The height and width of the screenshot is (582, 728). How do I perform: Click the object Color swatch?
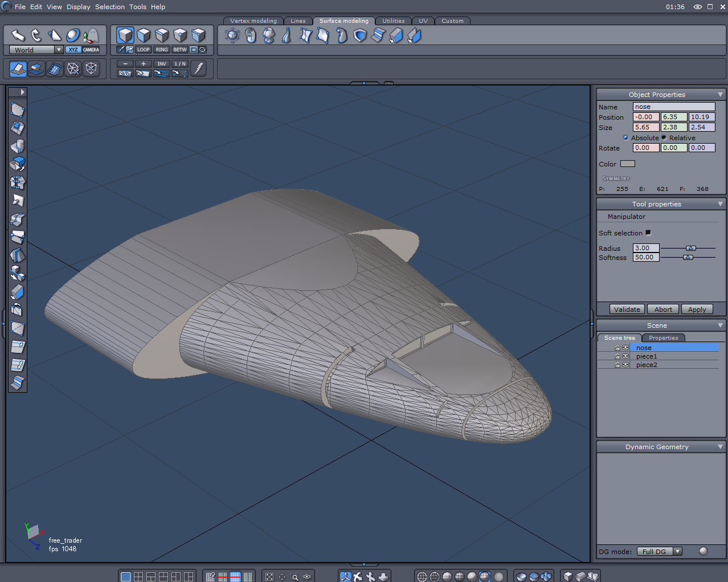point(628,164)
